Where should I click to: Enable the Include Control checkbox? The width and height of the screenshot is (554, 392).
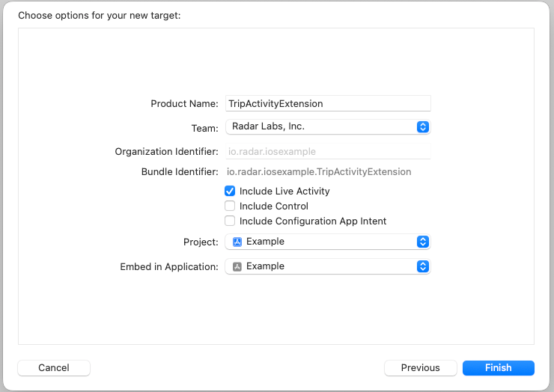pyautogui.click(x=230, y=206)
